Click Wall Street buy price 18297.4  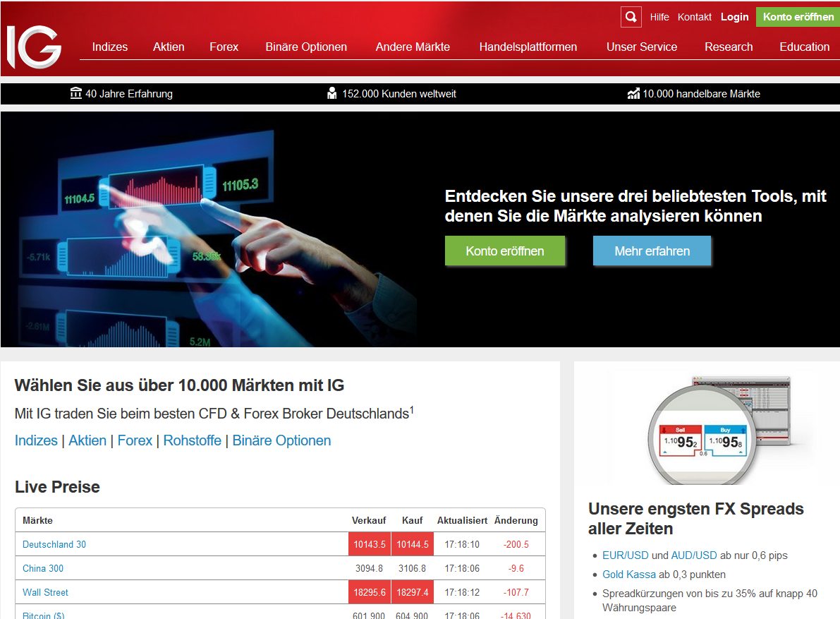click(413, 593)
